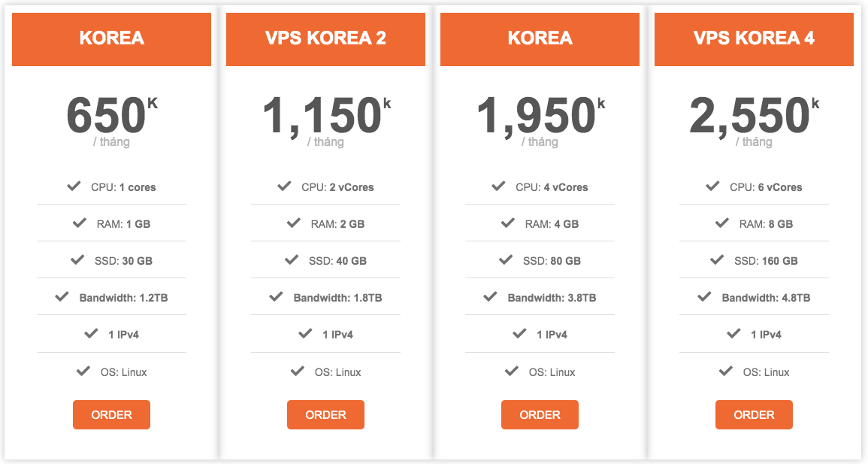Click the 650K price text
Image resolution: width=868 pixels, height=464 pixels.
[x=112, y=115]
